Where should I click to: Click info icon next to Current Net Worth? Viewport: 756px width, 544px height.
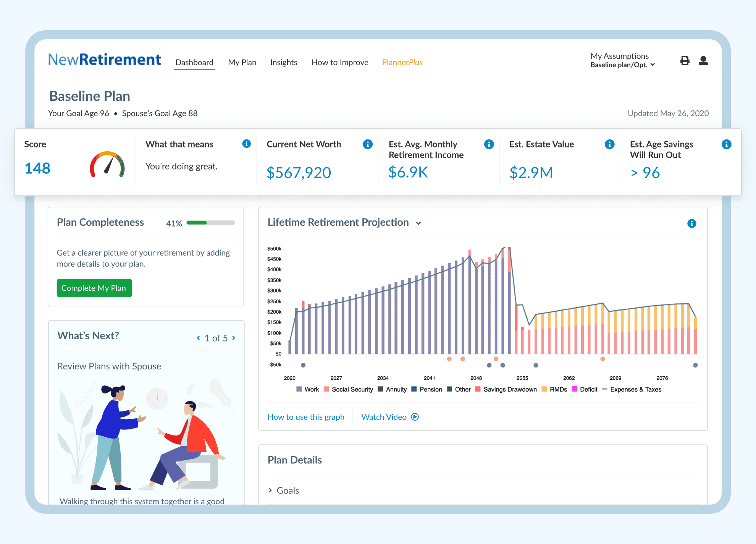coord(367,144)
